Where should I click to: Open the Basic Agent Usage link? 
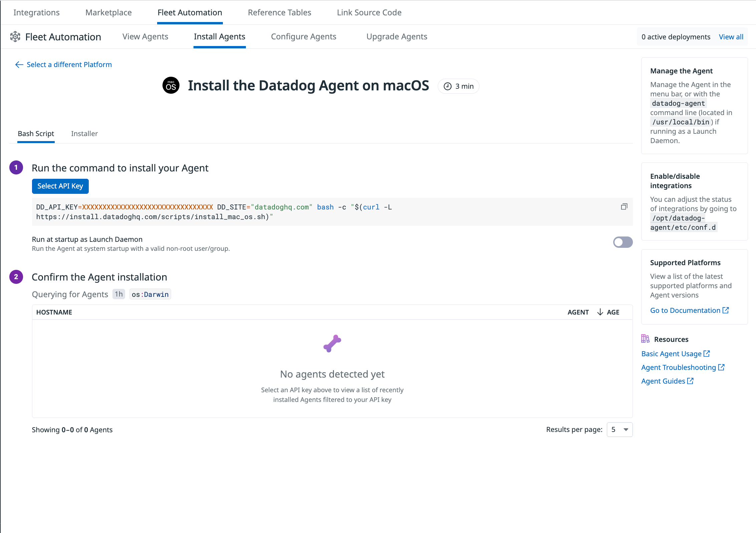tap(676, 354)
